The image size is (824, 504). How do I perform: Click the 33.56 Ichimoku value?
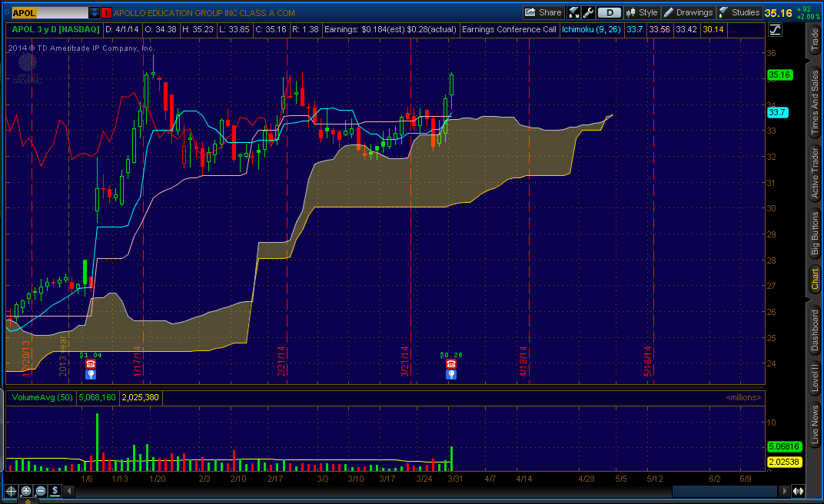click(x=660, y=29)
